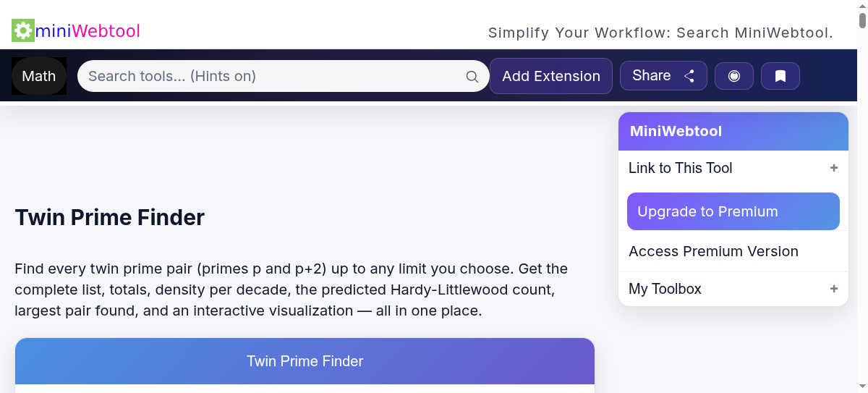Open the Math category menu

(x=39, y=76)
